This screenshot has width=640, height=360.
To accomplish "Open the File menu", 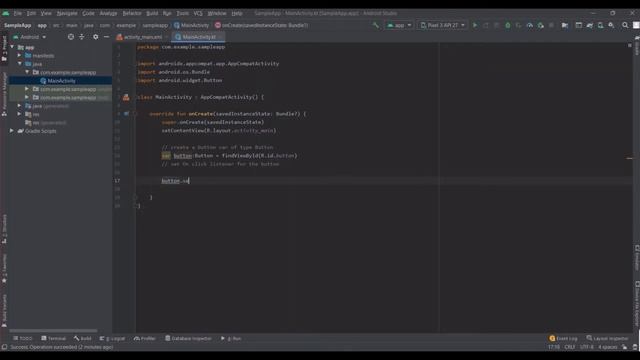I will (x=18, y=13).
